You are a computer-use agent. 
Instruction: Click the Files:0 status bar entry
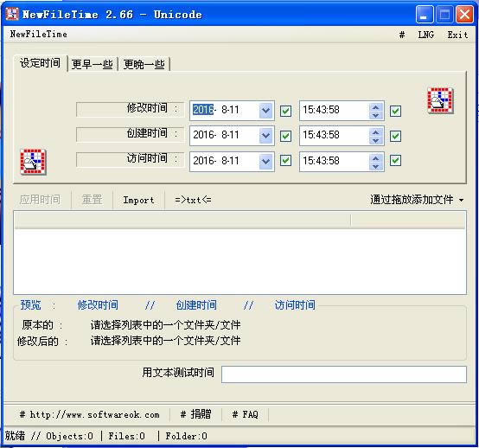(x=127, y=436)
